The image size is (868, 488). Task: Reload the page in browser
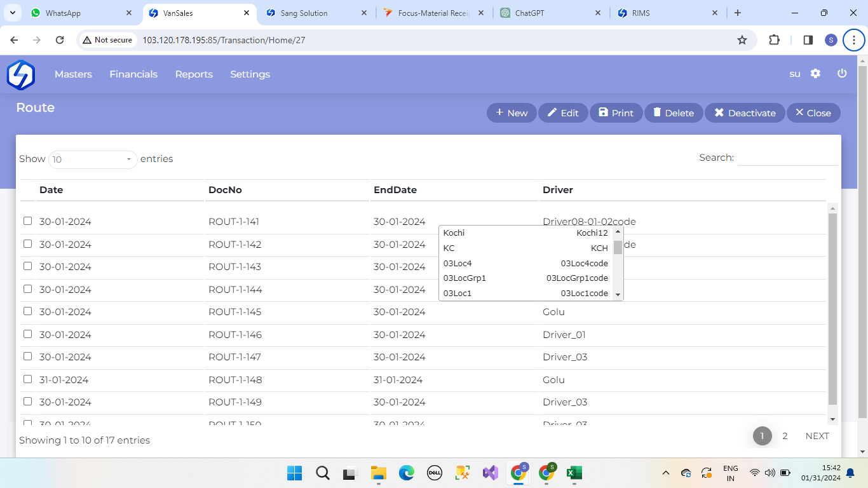60,40
